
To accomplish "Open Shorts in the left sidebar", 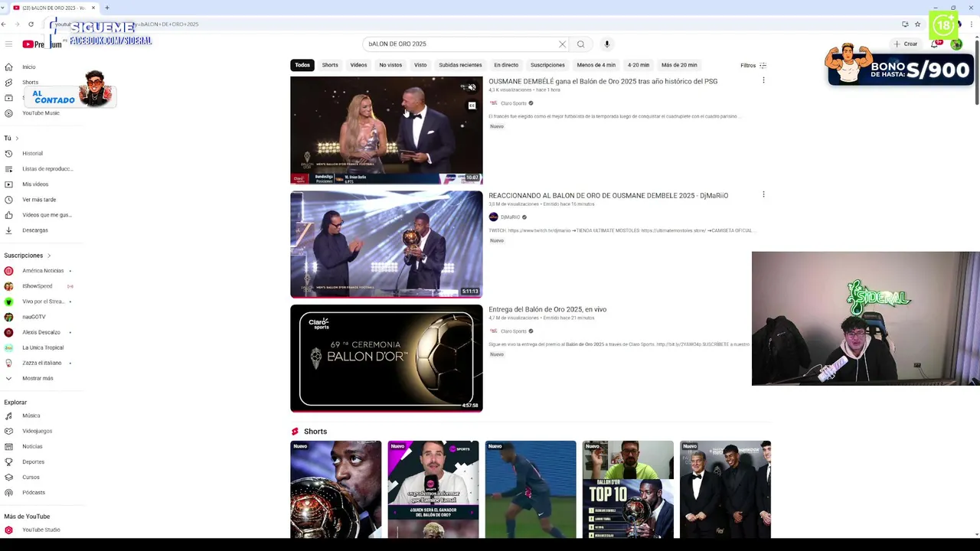I will 30,83.
